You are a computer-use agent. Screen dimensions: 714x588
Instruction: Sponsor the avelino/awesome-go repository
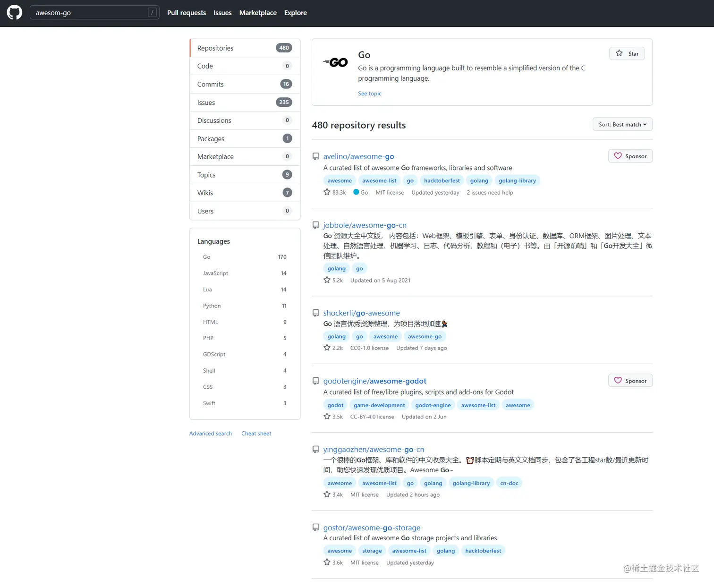[630, 156]
